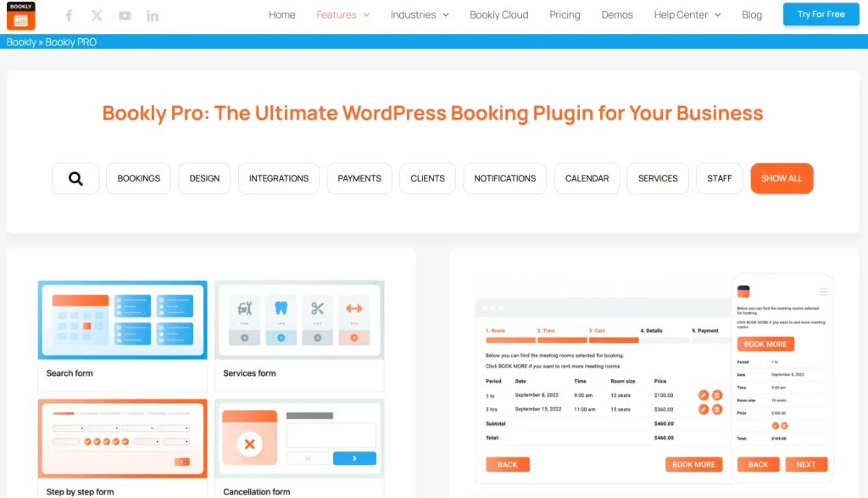
Task: Expand the Features dropdown menu
Action: click(x=342, y=14)
